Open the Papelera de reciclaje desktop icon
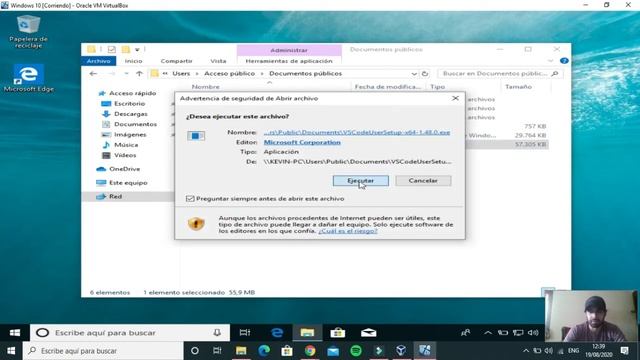This screenshot has width=640, height=360. point(28,32)
